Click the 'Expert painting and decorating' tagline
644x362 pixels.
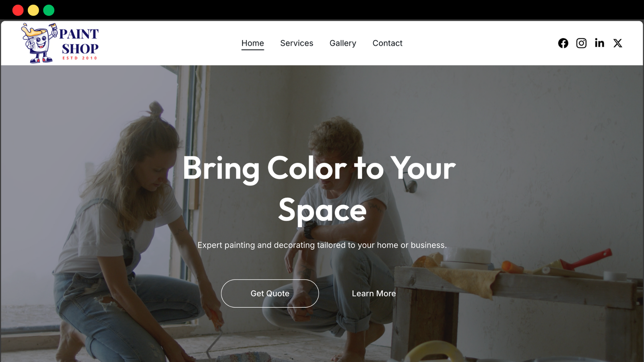tap(322, 245)
